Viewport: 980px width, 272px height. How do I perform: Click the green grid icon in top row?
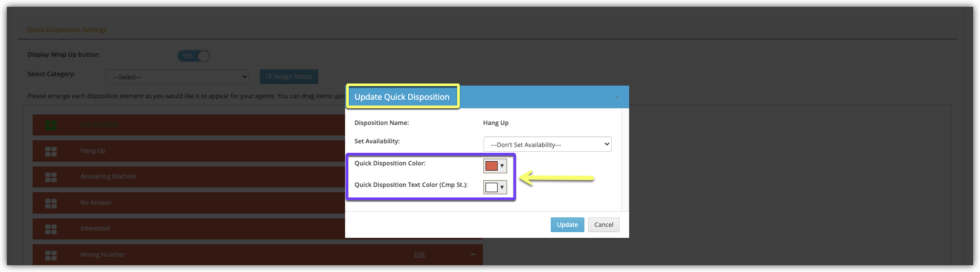pos(51,125)
